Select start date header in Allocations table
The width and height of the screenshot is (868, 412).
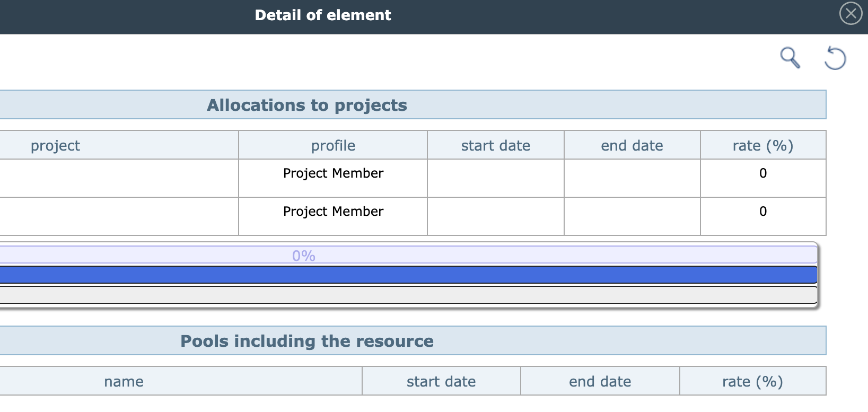(495, 145)
